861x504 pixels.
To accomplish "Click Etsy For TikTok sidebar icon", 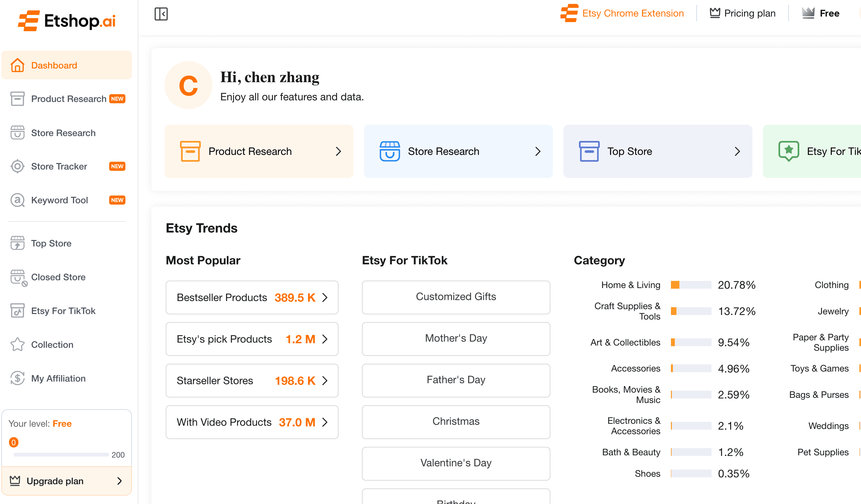I will pos(18,310).
